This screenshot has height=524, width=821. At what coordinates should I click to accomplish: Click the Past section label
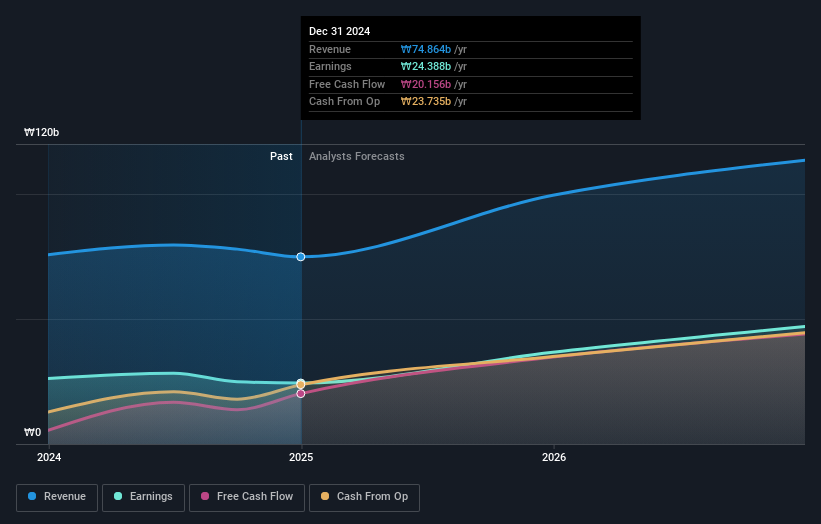(281, 156)
